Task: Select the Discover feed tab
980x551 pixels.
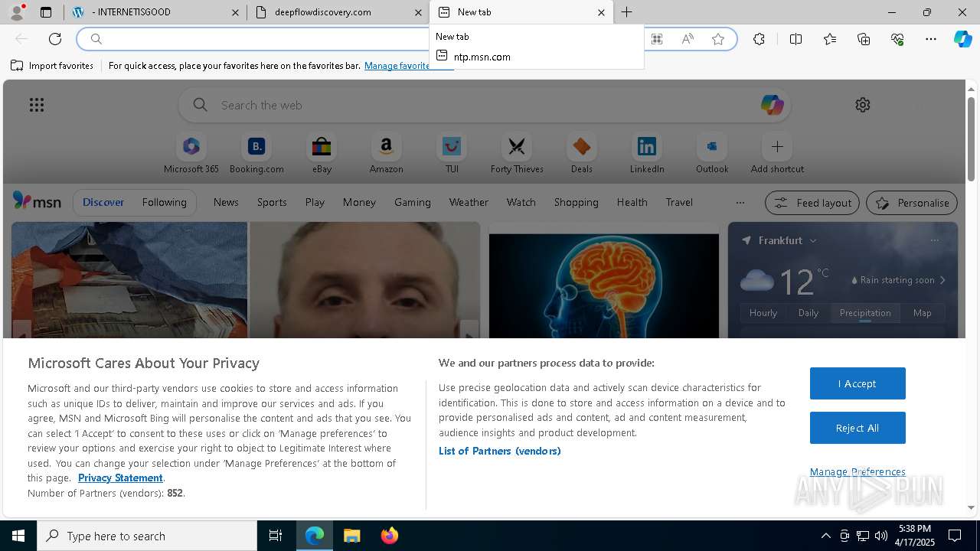Action: pos(103,202)
